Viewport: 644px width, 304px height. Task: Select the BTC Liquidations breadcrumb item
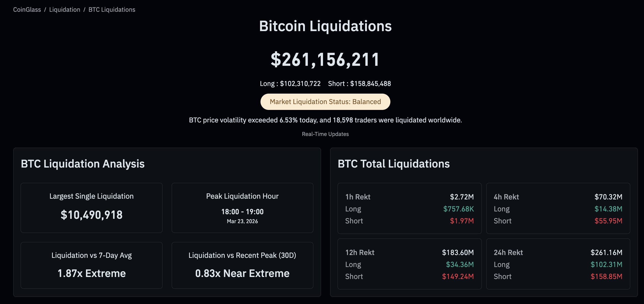[112, 9]
